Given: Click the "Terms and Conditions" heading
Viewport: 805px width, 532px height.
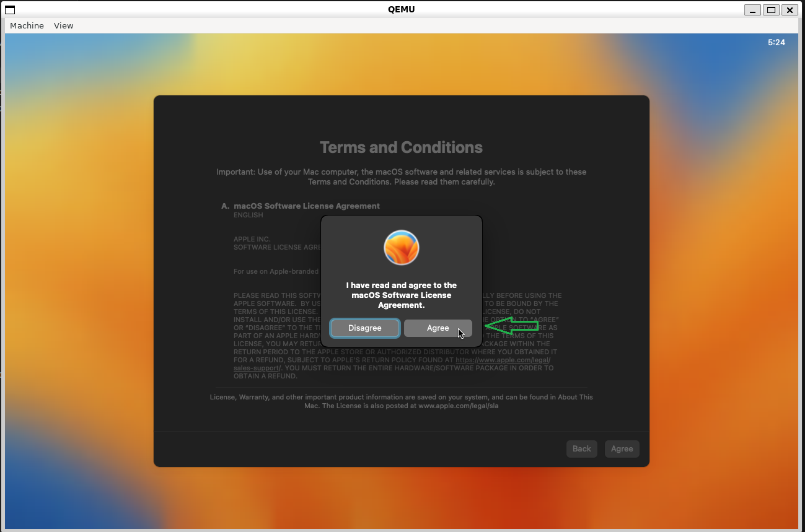Looking at the screenshot, I should pyautogui.click(x=401, y=147).
